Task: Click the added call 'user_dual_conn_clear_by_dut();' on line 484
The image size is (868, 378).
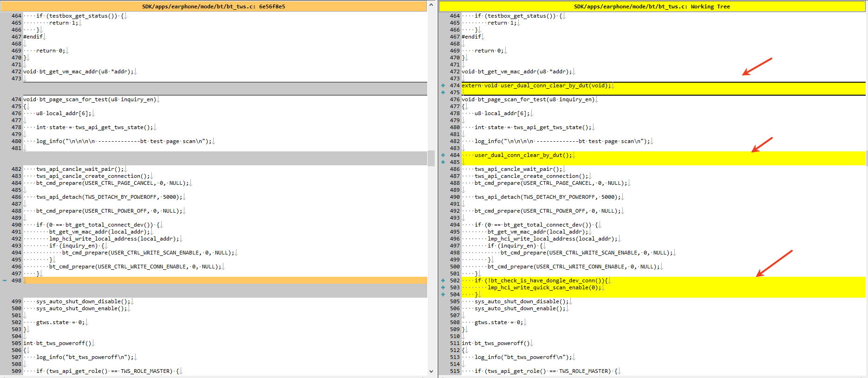Action: [x=523, y=155]
